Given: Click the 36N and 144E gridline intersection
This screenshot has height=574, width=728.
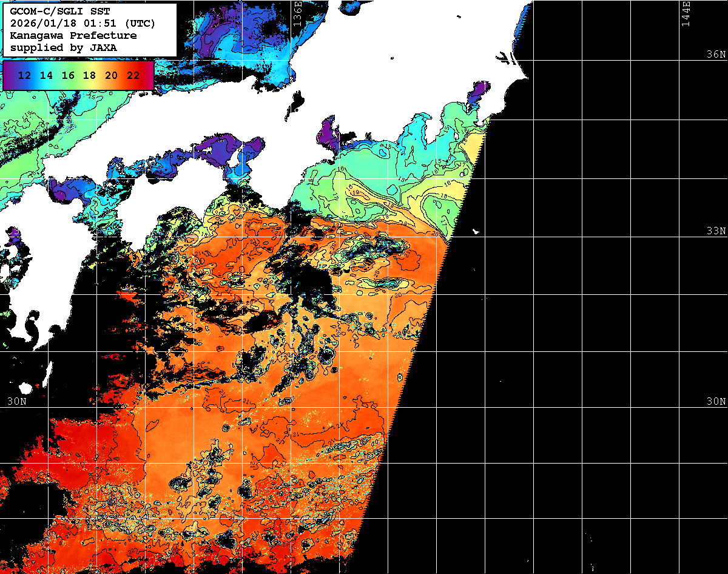Looking at the screenshot, I should (x=679, y=60).
